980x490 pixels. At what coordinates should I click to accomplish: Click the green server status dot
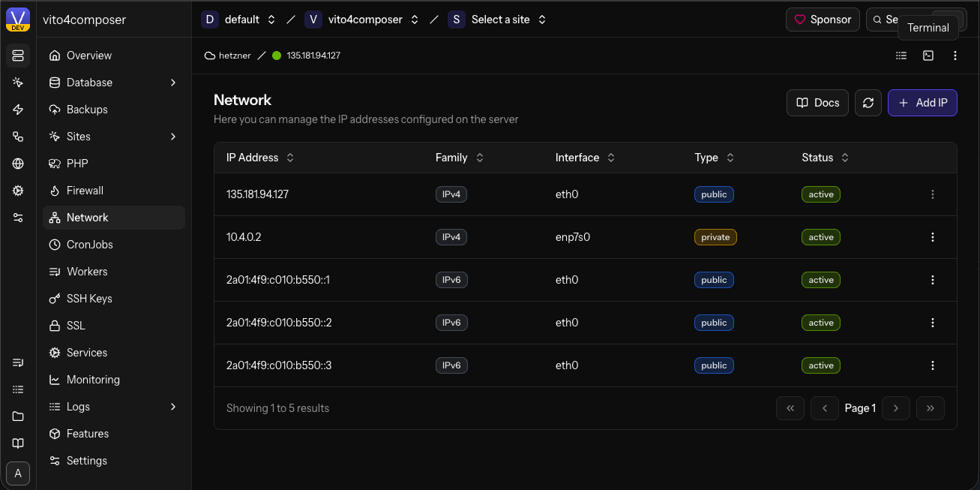click(x=277, y=56)
